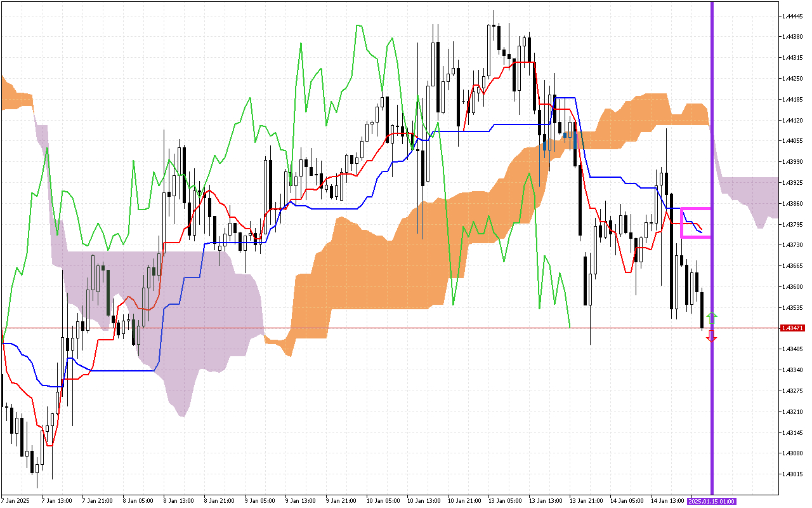Screen dimensions: 812x508
Task: Click the 14 Jan 13:00 time label
Action: (666, 501)
